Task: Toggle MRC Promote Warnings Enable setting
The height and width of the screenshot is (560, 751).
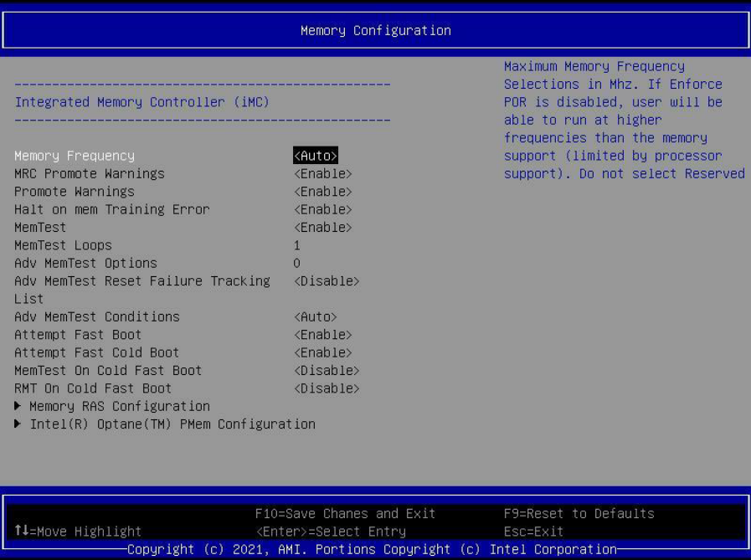Action: coord(323,174)
